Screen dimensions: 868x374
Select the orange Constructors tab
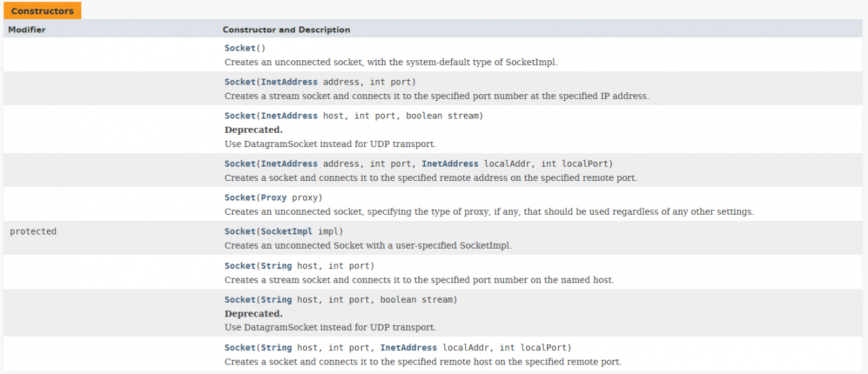tap(43, 11)
